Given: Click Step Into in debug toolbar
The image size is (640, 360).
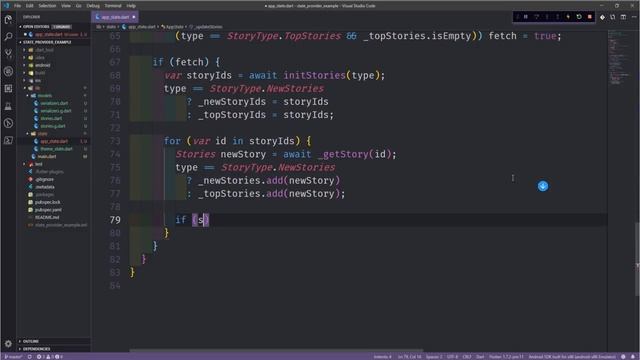Looking at the screenshot, I should 547,17.
